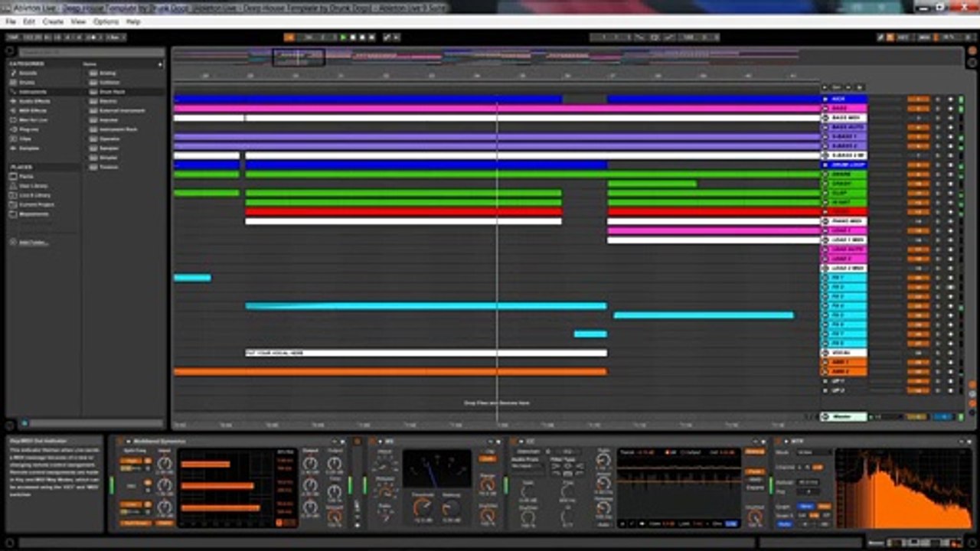
Task: Unfold the AMB 1 track
Action: (825, 362)
